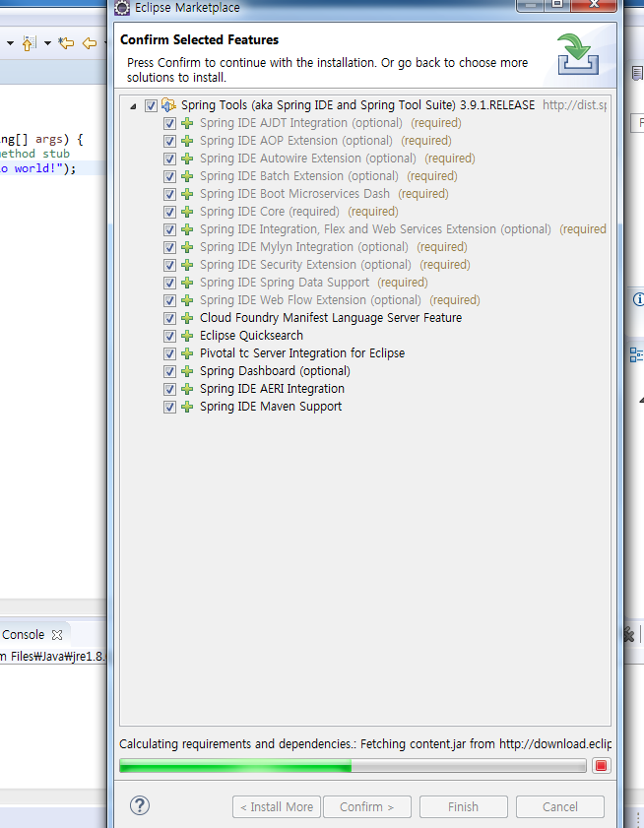
Task: Stop the dependency calculation with red button
Action: pyautogui.click(x=601, y=766)
